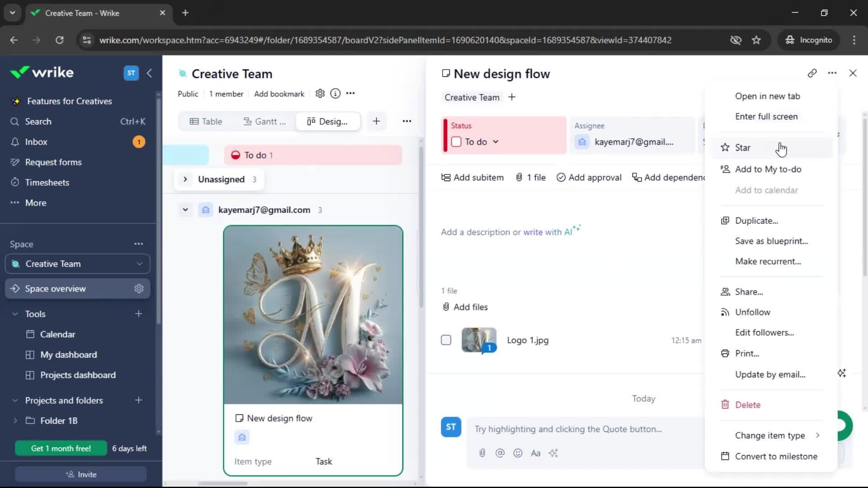Add a new tool with plus icon
The width and height of the screenshot is (868, 488).
[x=139, y=314]
